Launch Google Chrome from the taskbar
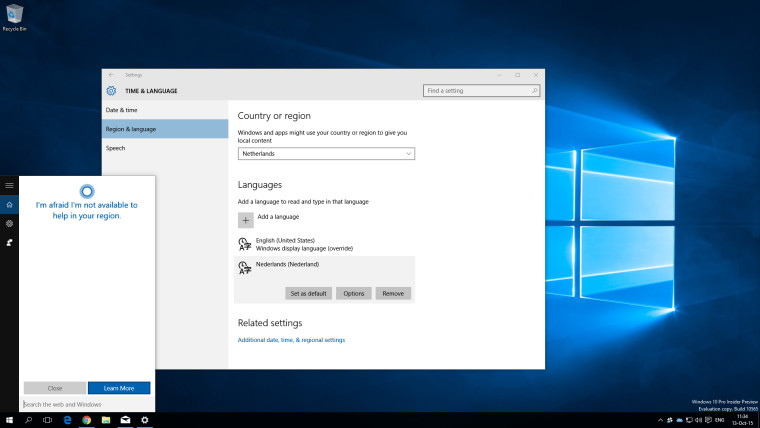This screenshot has height=428, width=760. [87, 420]
